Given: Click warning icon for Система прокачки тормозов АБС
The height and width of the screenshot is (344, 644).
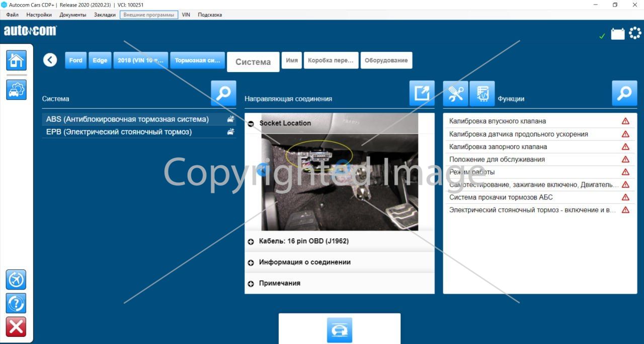Looking at the screenshot, I should [x=625, y=197].
